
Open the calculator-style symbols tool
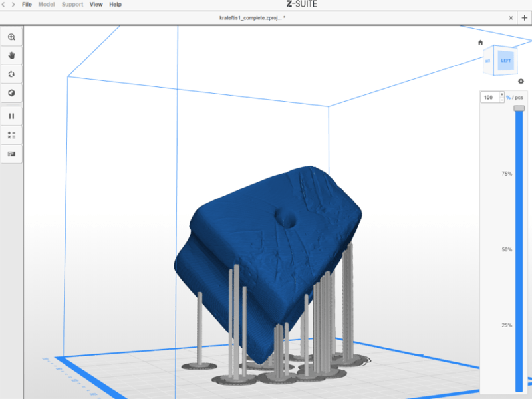point(11,135)
